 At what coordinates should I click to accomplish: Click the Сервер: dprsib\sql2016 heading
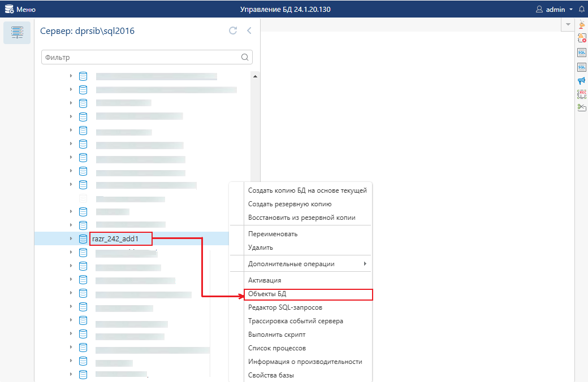pyautogui.click(x=88, y=31)
